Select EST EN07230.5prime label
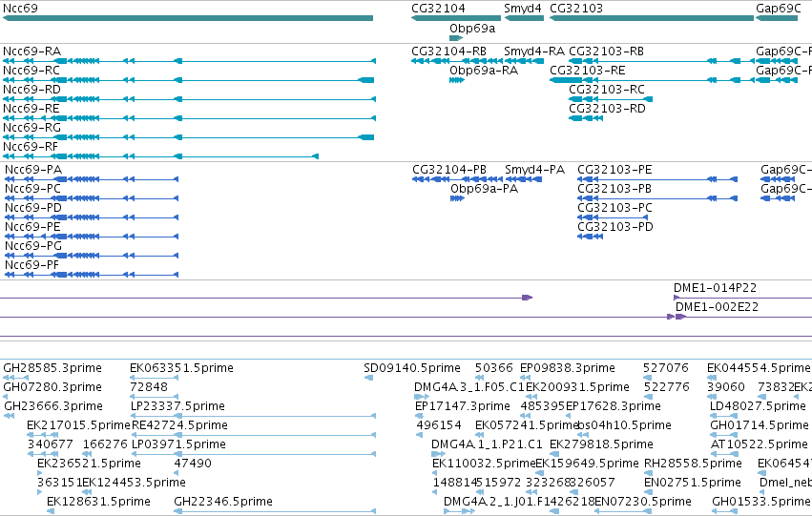This screenshot has width=812, height=516. pos(643,502)
